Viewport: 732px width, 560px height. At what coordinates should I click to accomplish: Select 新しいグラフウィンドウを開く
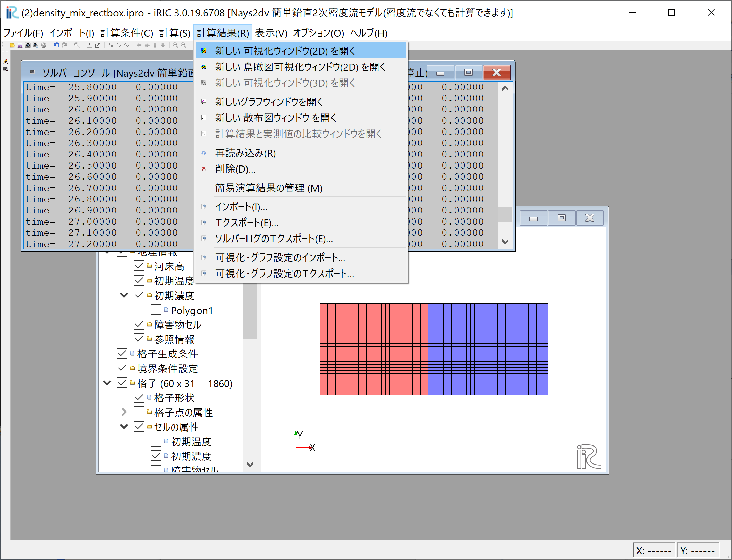coord(301,102)
